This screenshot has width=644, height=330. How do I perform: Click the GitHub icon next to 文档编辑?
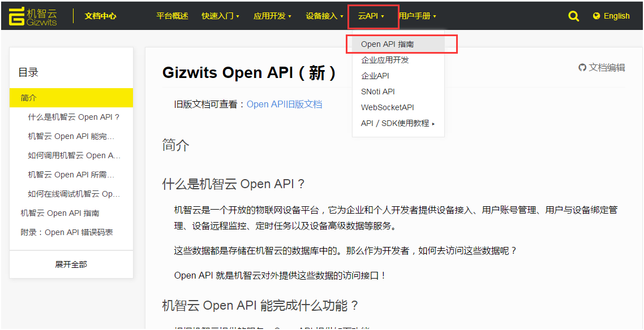pyautogui.click(x=582, y=67)
